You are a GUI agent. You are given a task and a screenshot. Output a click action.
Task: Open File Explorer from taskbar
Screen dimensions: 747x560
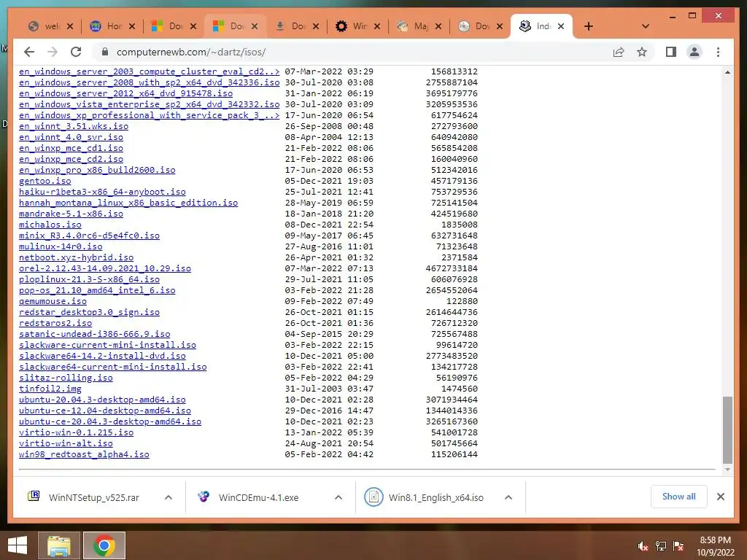click(x=58, y=545)
